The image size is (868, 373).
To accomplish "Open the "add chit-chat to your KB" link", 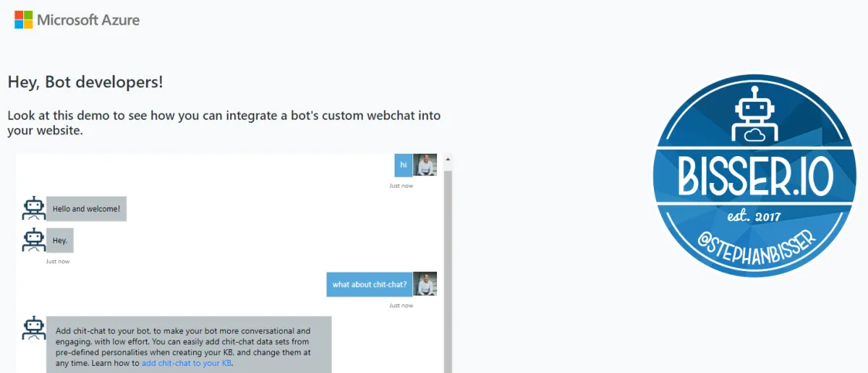I will [187, 363].
